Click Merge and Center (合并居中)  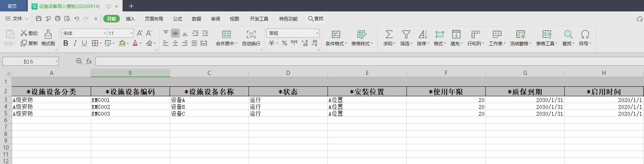[227, 38]
